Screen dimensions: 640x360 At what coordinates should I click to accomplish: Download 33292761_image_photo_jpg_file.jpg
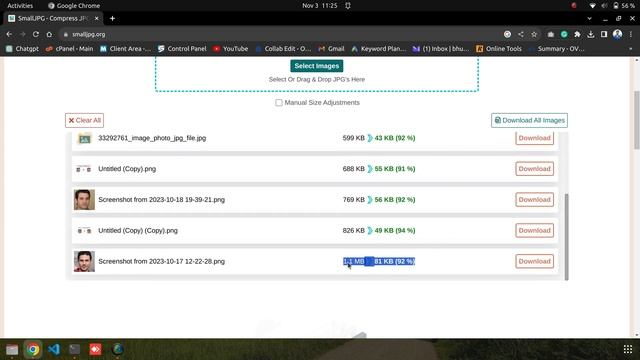(x=534, y=138)
